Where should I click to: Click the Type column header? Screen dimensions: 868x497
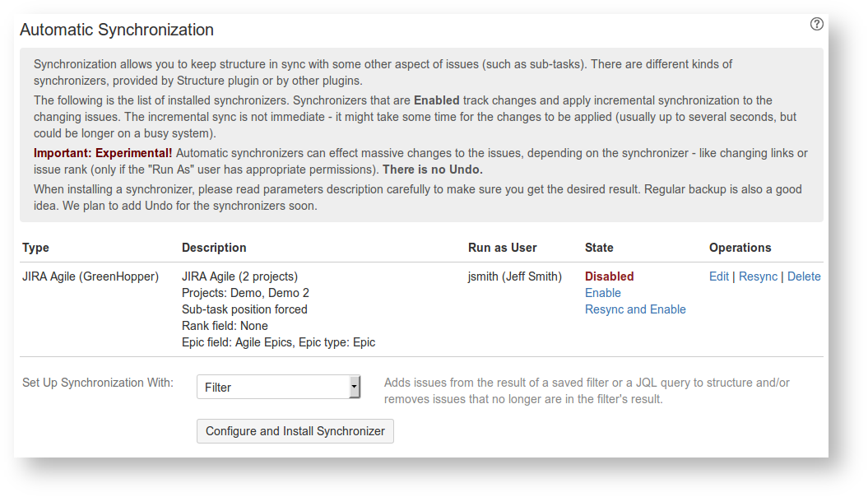coord(33,248)
